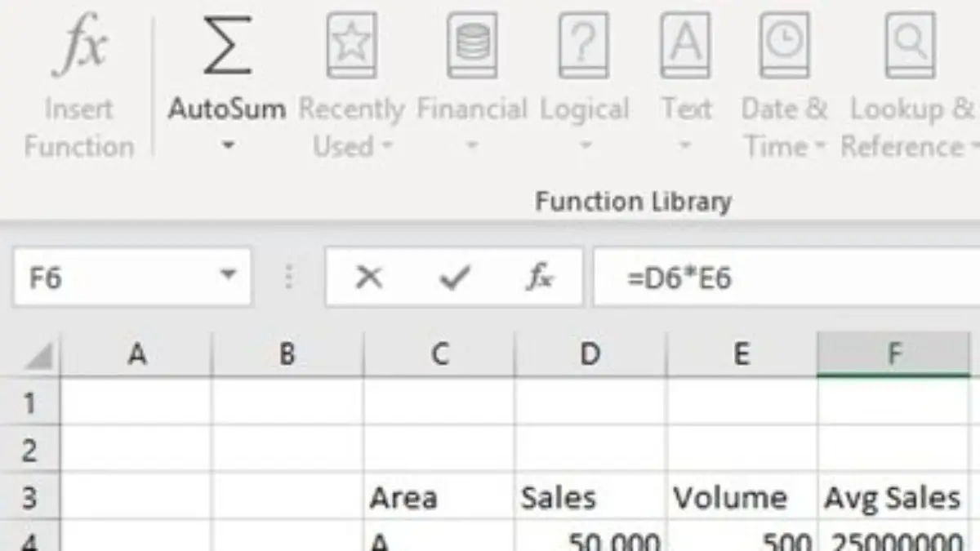The height and width of the screenshot is (551, 980).
Task: Expand the Logical dropdown arrow
Action: pyautogui.click(x=584, y=147)
